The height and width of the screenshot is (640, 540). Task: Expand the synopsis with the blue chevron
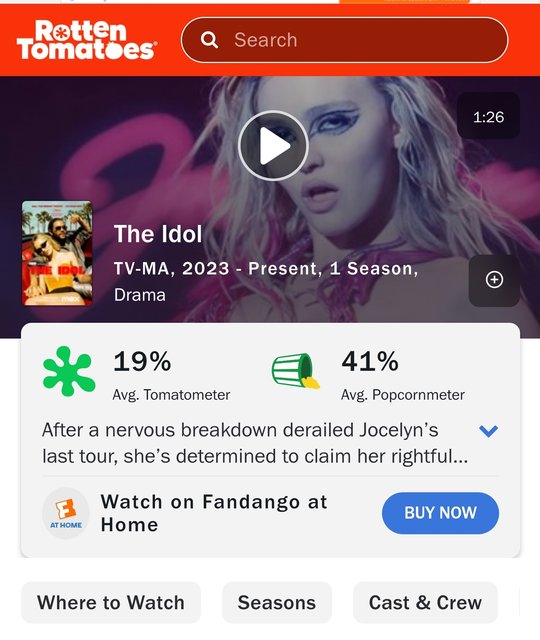coord(488,431)
